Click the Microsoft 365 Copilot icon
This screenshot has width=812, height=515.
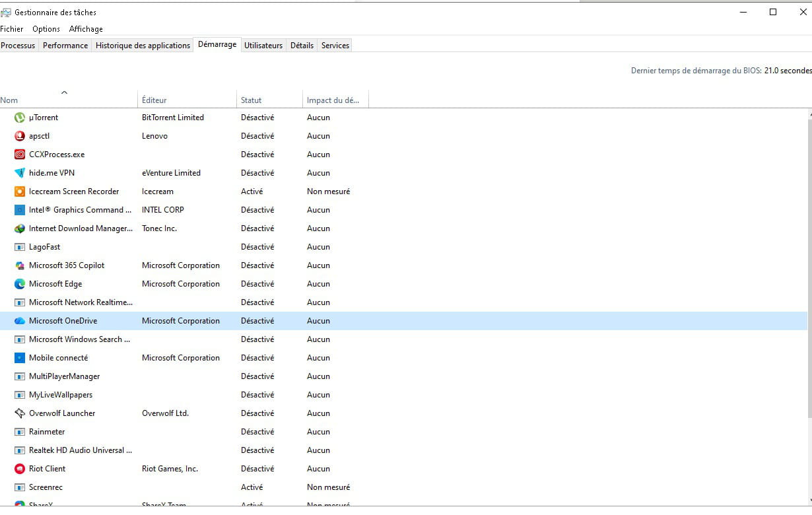[20, 265]
